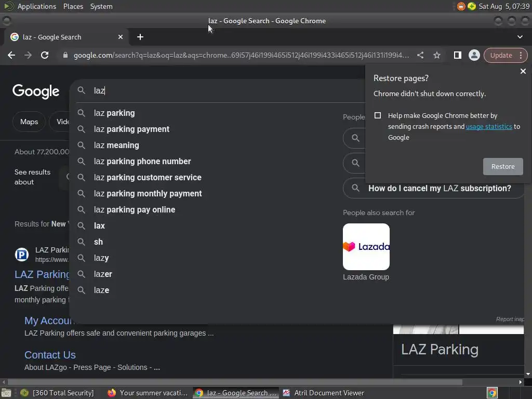The width and height of the screenshot is (532, 399).
Task: Switch to '[360 Total Security]' taskbar window
Action: [58, 393]
